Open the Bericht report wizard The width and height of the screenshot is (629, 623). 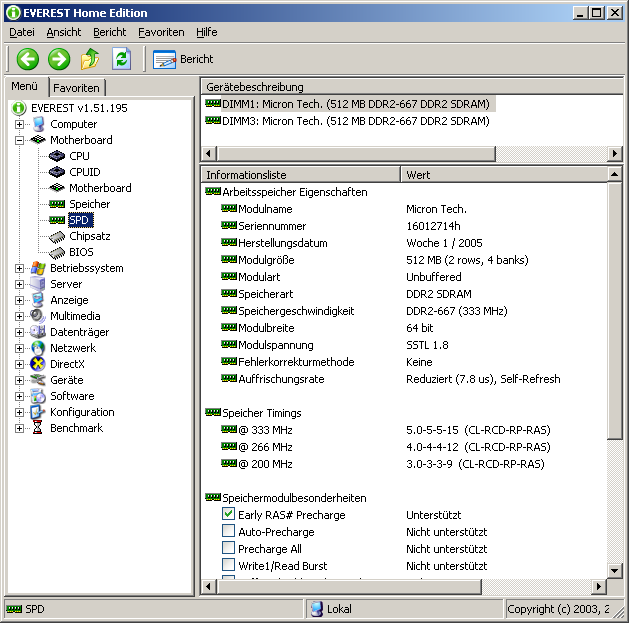(183, 59)
